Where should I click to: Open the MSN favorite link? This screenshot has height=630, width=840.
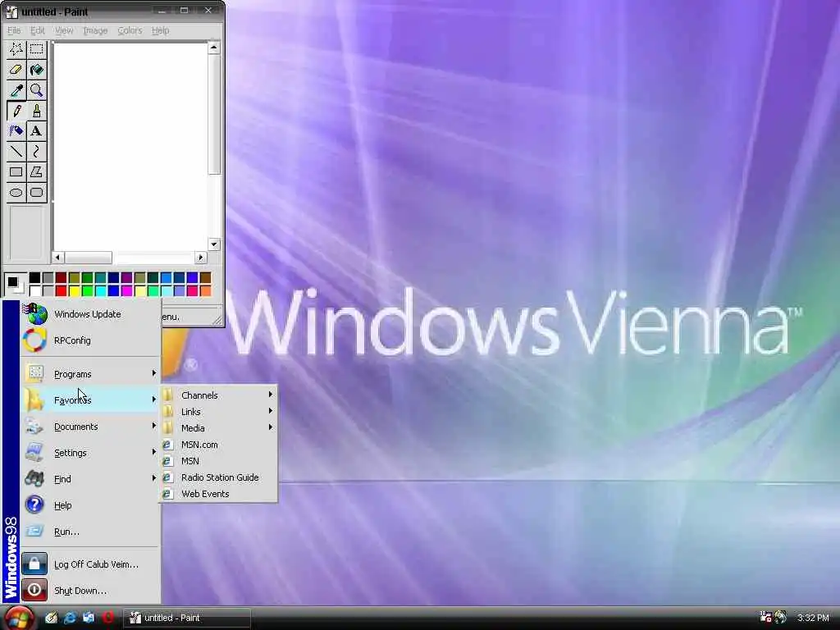coord(218,461)
